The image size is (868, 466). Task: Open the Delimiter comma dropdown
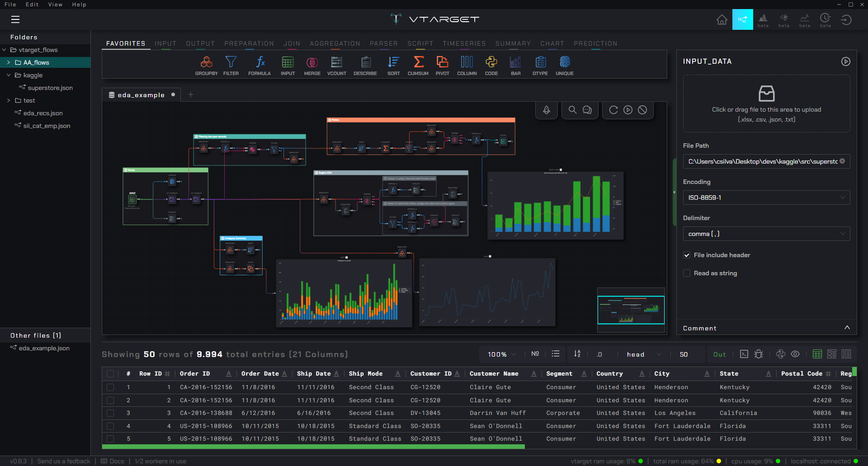tap(766, 234)
